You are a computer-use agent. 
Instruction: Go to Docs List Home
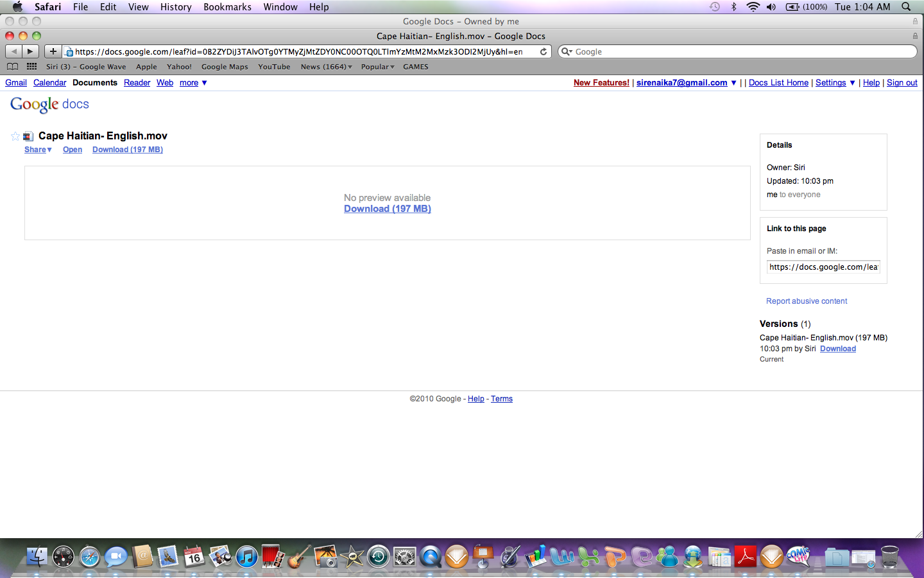778,83
